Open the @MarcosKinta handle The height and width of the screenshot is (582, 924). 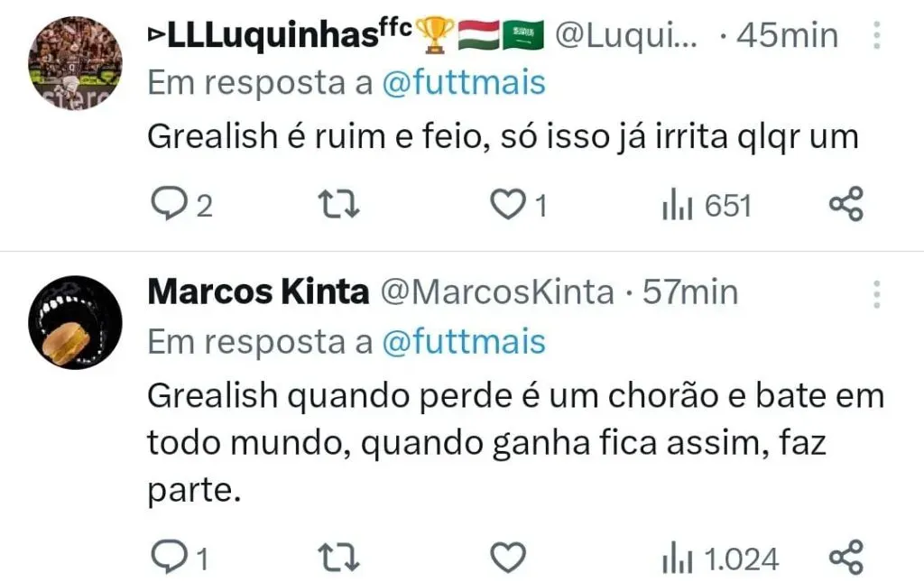point(495,292)
